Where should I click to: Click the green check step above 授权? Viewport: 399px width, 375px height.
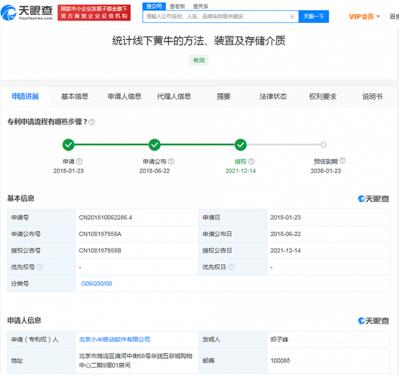[240, 145]
